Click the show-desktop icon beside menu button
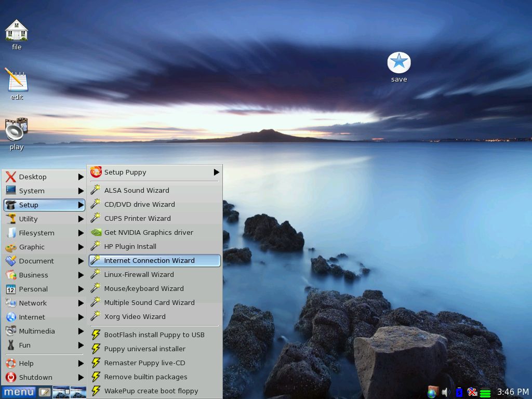This screenshot has width=532, height=399. coord(45,392)
